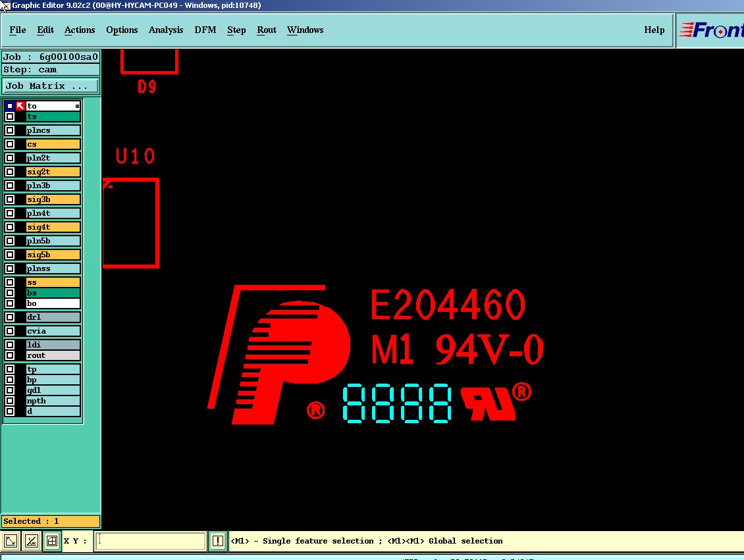Screen dimensions: 744x560
Task: Select the 'ldi' layer name
Action: [53, 345]
